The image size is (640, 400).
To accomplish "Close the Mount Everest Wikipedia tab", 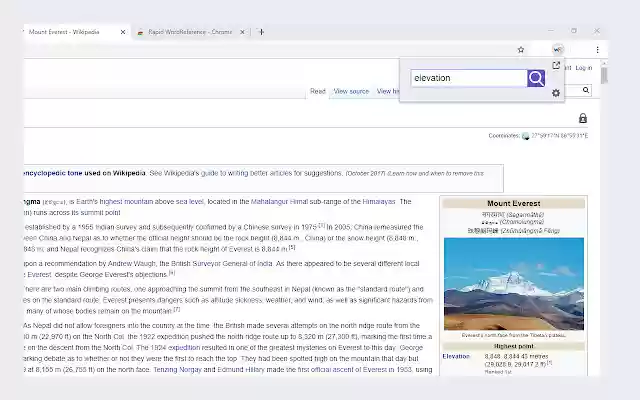I will [123, 32].
